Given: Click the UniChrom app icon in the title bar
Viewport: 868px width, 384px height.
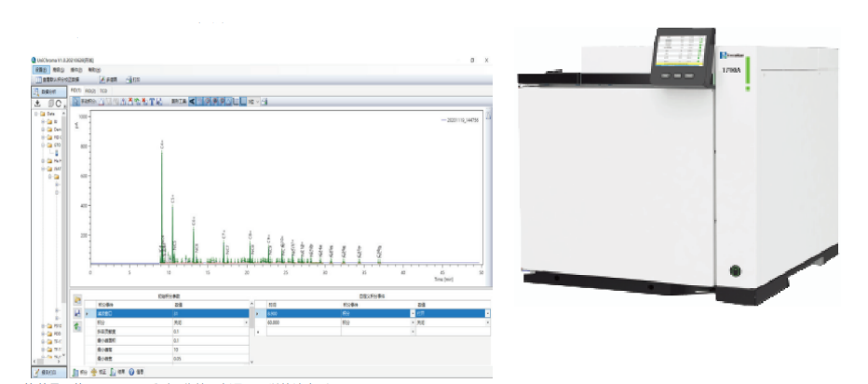Looking at the screenshot, I should pyautogui.click(x=34, y=60).
